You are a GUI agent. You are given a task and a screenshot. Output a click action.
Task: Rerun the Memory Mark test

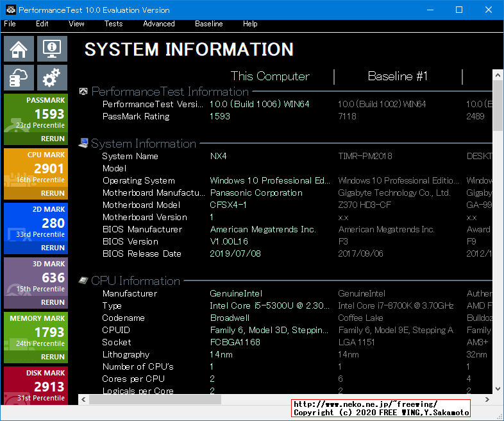[x=53, y=357]
